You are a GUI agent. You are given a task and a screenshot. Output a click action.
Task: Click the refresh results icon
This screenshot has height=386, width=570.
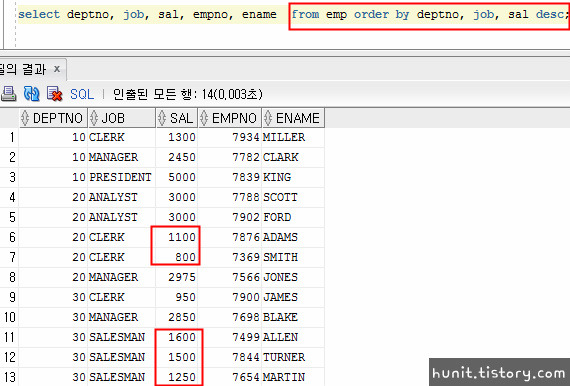point(31,94)
